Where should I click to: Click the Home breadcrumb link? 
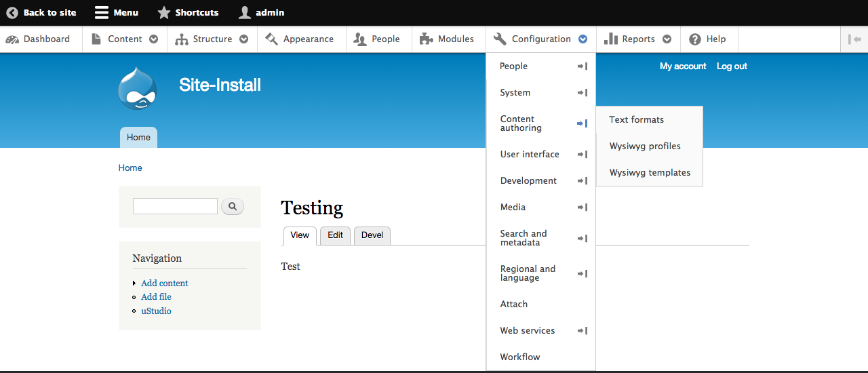click(130, 168)
